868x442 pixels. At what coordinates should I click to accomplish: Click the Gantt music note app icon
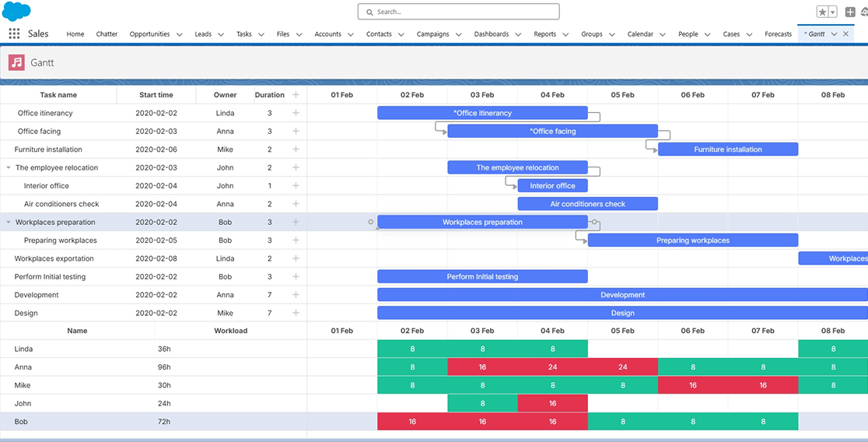16,62
